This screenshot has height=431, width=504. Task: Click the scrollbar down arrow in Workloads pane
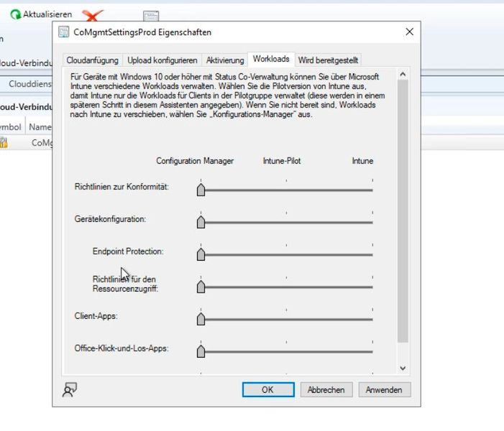[403, 368]
